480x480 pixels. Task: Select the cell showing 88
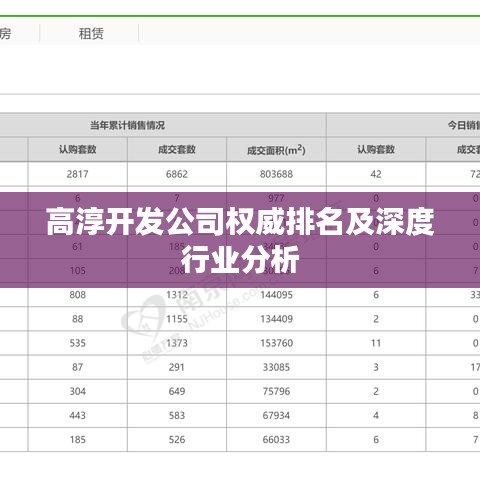pyautogui.click(x=77, y=319)
